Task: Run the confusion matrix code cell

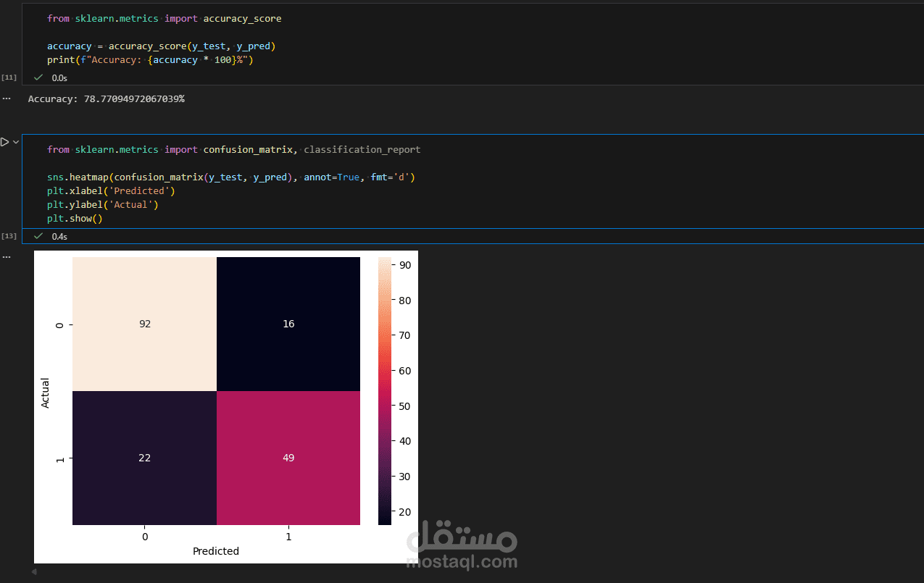Action: pos(4,142)
